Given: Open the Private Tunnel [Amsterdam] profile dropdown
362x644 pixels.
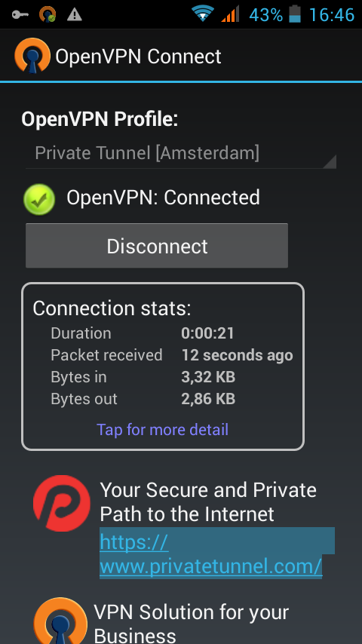Looking at the screenshot, I should click(x=181, y=154).
